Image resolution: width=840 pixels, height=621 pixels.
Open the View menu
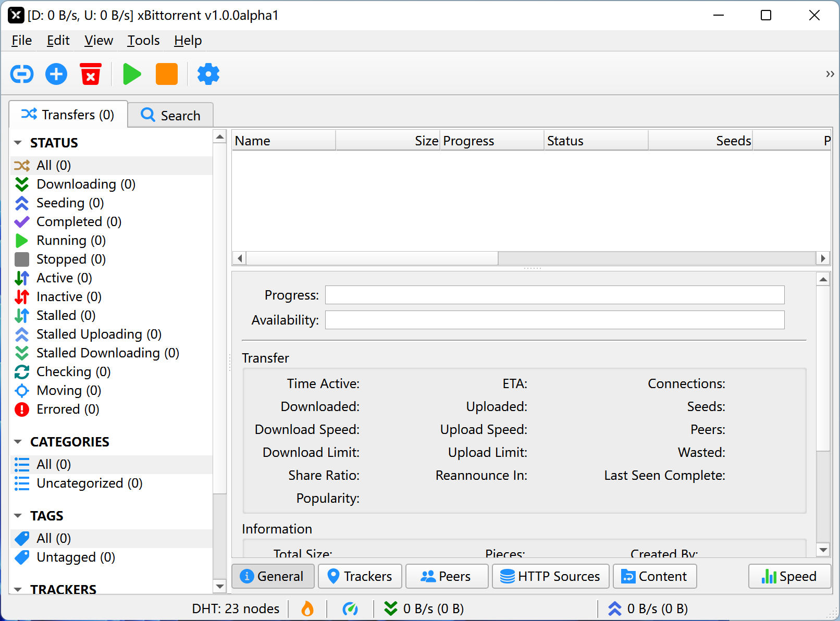(x=99, y=41)
